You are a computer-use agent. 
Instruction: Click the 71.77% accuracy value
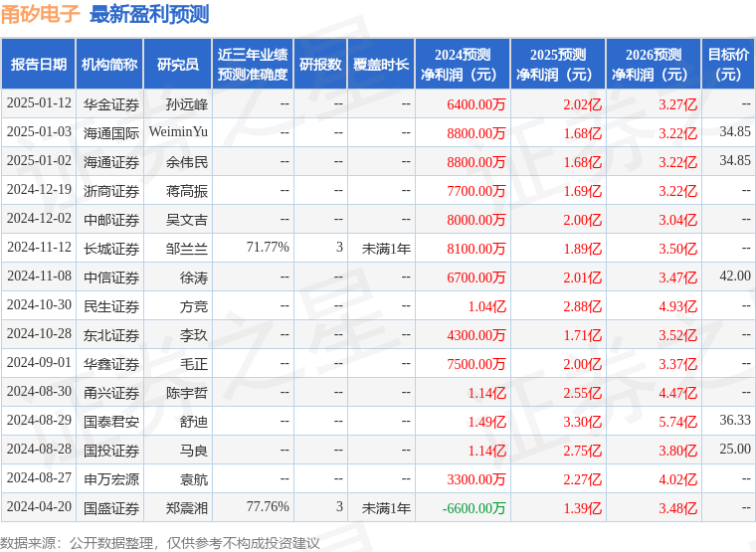[268, 247]
